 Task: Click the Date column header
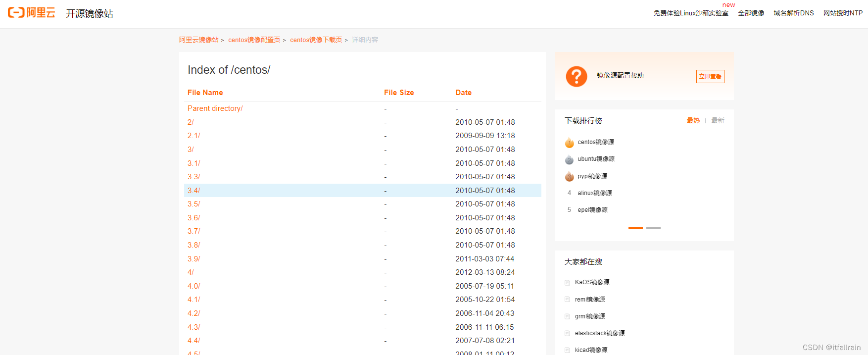(x=463, y=93)
